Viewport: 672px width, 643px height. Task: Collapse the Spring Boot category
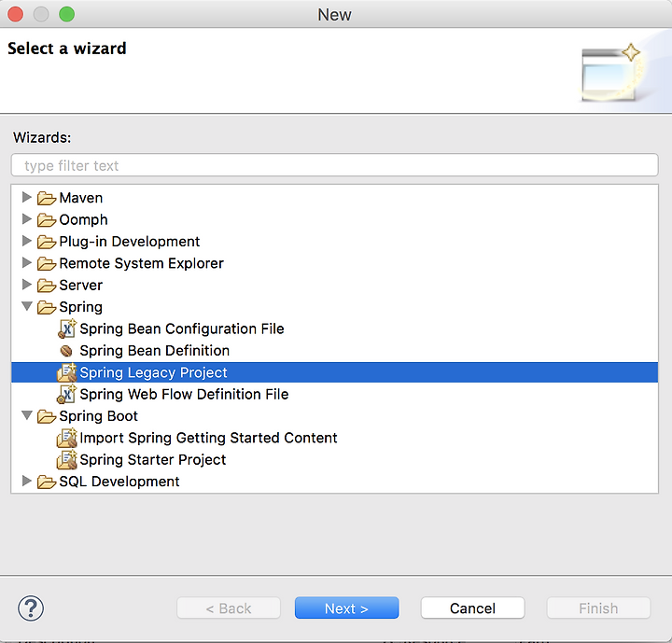coord(27,415)
